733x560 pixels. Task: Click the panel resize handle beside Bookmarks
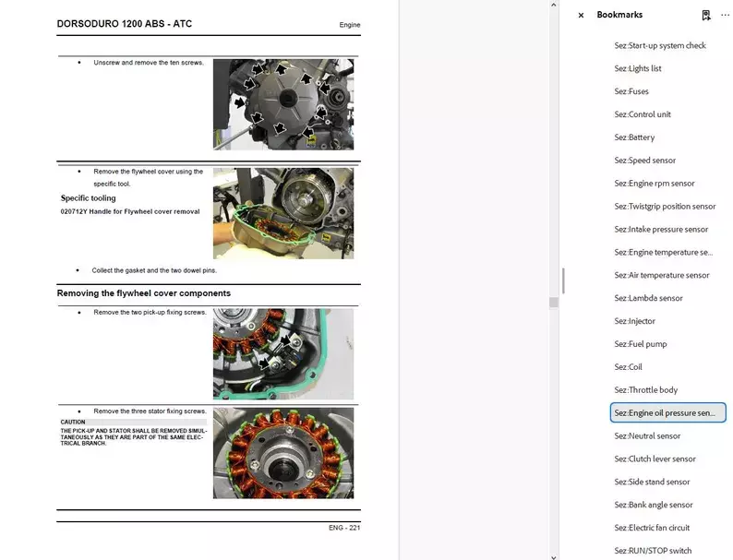(563, 280)
